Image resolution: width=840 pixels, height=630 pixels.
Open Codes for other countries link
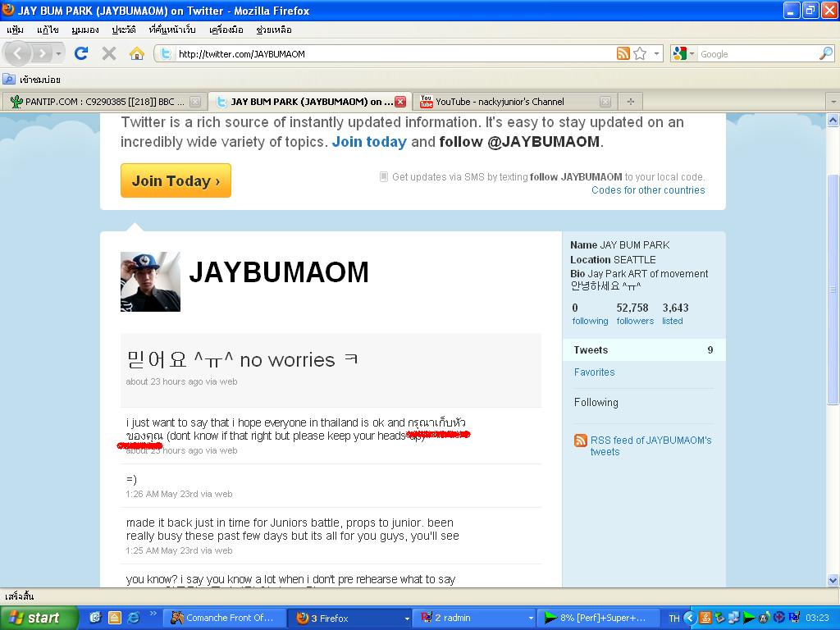coord(648,190)
